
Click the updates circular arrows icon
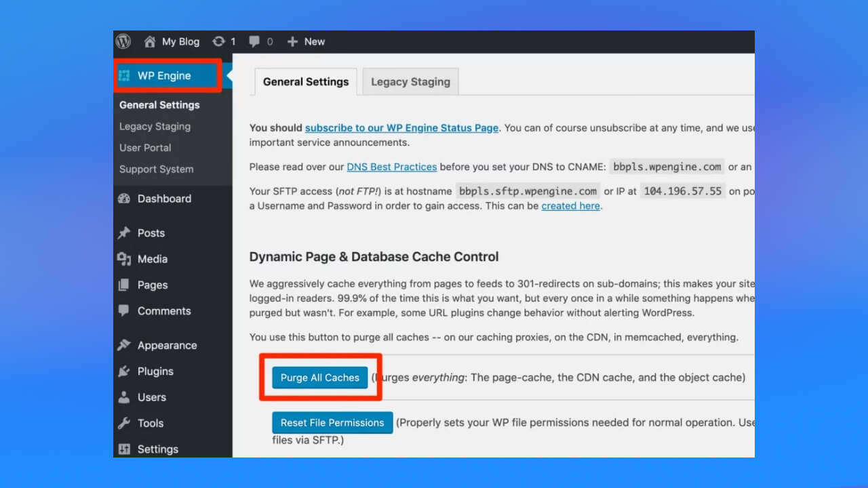(218, 41)
